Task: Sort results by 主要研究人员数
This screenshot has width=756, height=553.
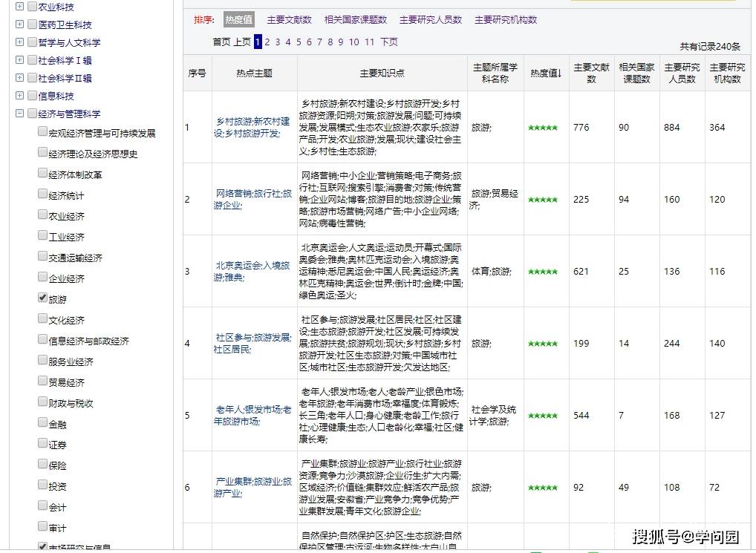Action: click(x=431, y=20)
